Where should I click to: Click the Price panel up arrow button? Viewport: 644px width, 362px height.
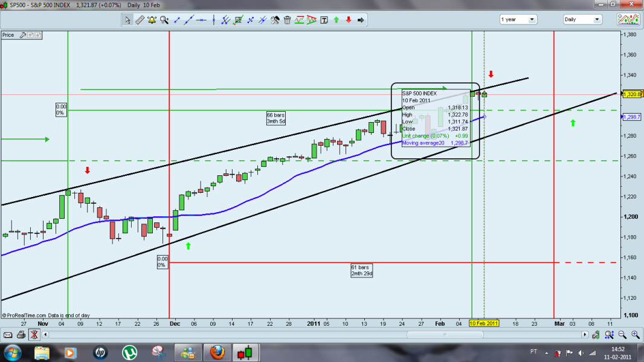(x=30, y=35)
